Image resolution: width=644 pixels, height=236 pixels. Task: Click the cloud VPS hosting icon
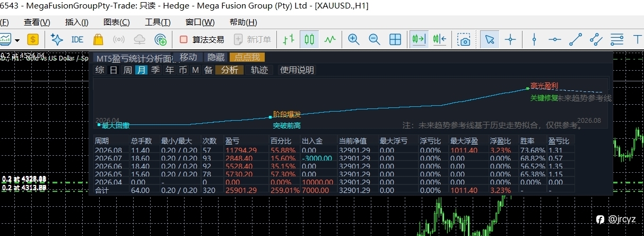tap(140, 39)
